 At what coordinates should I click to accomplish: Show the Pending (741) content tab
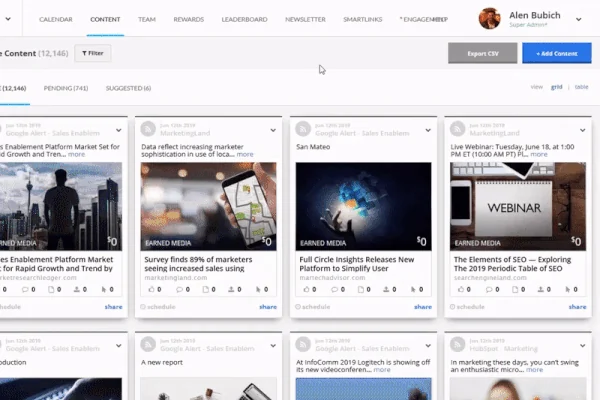click(66, 88)
